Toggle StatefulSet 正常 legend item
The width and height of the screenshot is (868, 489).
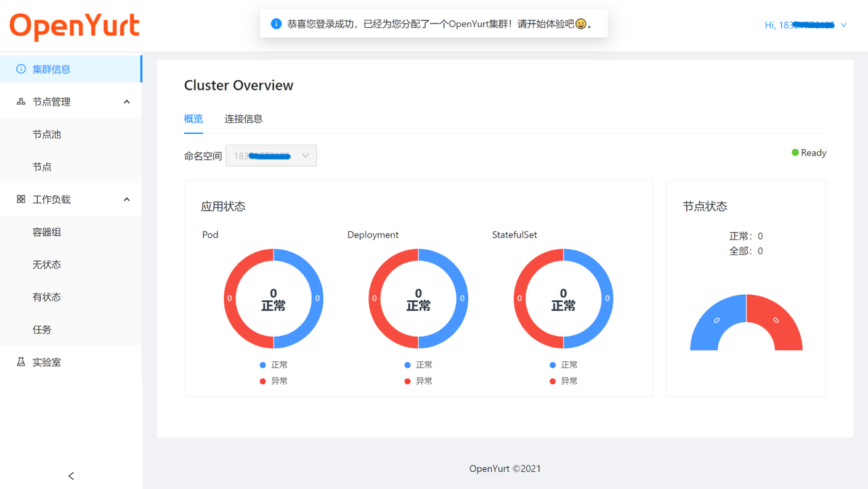click(563, 365)
